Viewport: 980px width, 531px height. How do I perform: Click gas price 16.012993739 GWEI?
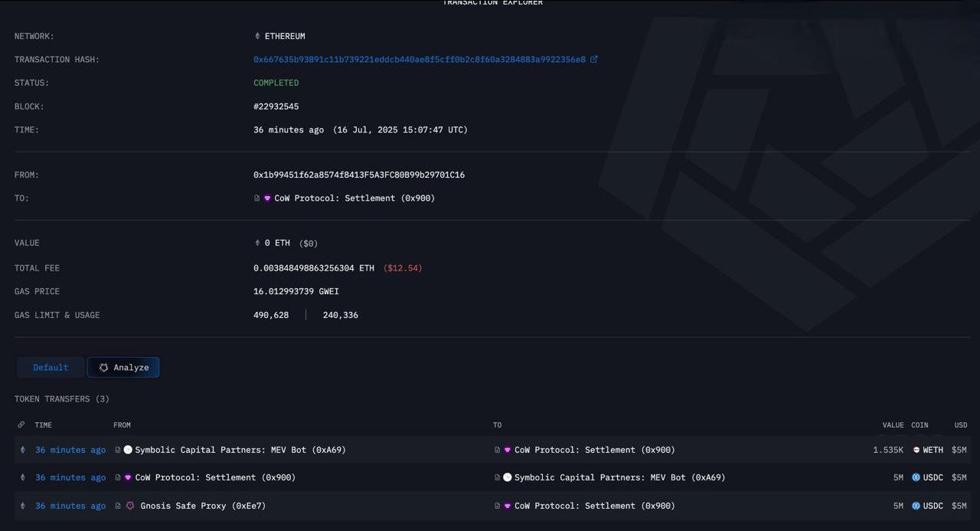point(296,292)
